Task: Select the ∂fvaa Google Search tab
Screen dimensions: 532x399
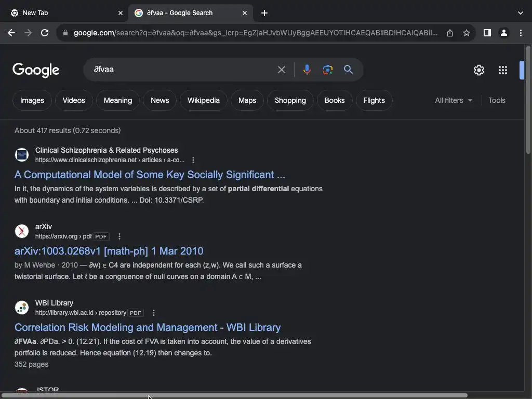Action: pyautogui.click(x=190, y=13)
